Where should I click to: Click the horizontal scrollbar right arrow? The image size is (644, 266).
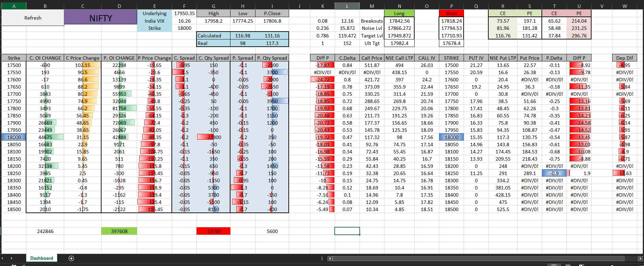tap(640, 258)
